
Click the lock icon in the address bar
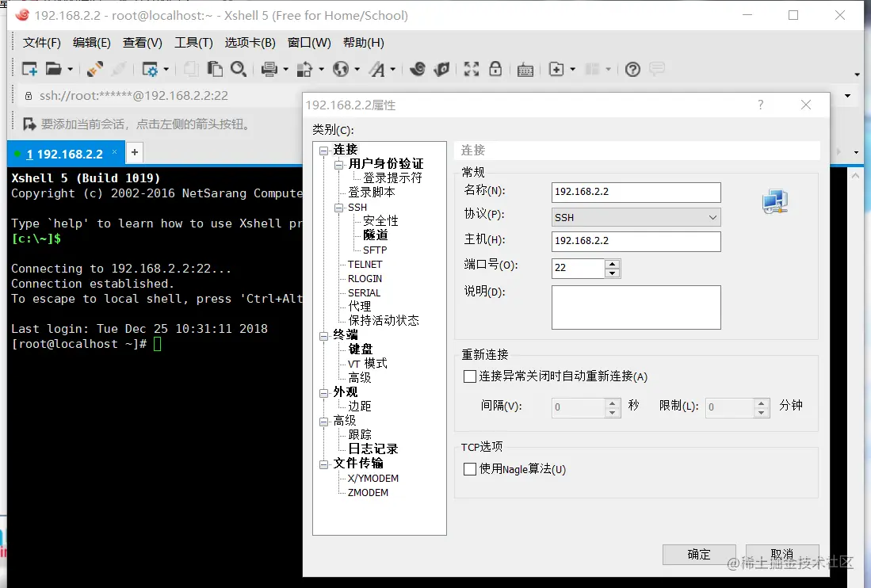[x=29, y=96]
